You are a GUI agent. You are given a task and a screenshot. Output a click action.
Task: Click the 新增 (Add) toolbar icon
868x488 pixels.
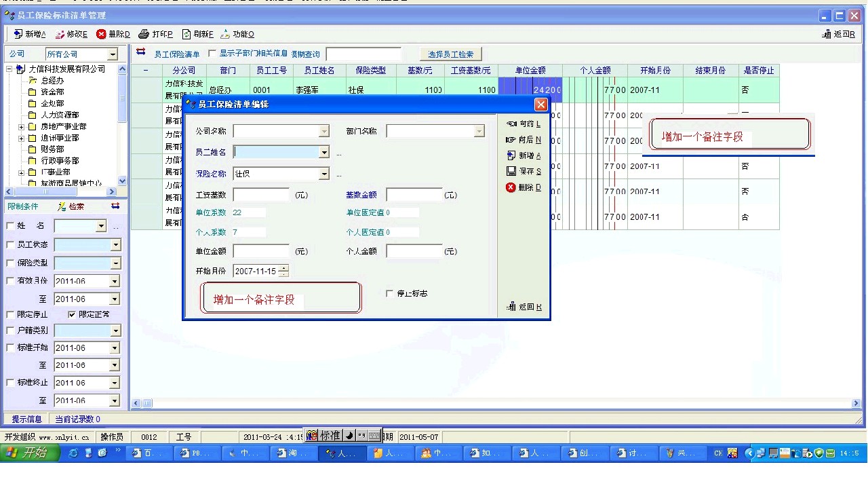click(x=18, y=34)
